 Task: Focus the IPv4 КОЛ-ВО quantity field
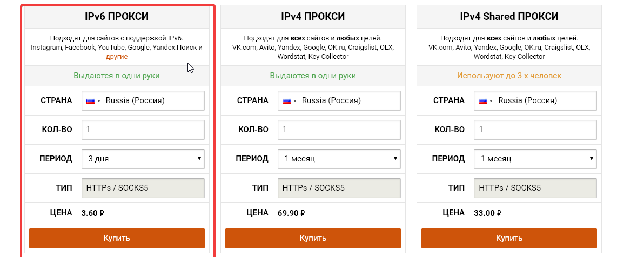coord(339,130)
